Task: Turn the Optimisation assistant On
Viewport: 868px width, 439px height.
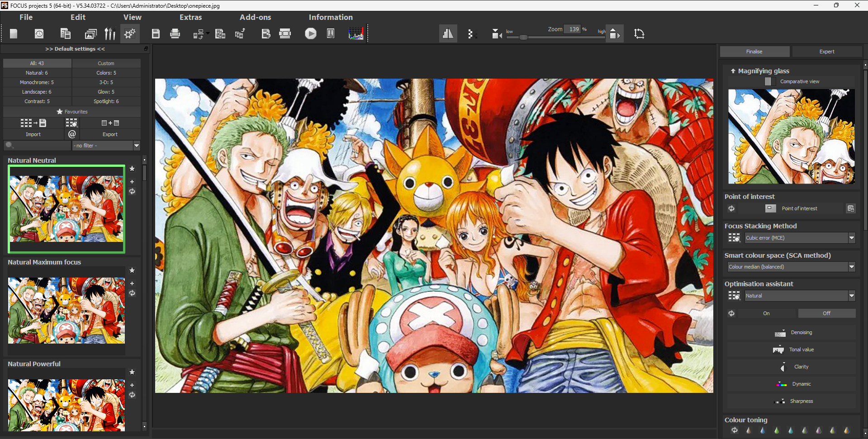Action: tap(766, 313)
